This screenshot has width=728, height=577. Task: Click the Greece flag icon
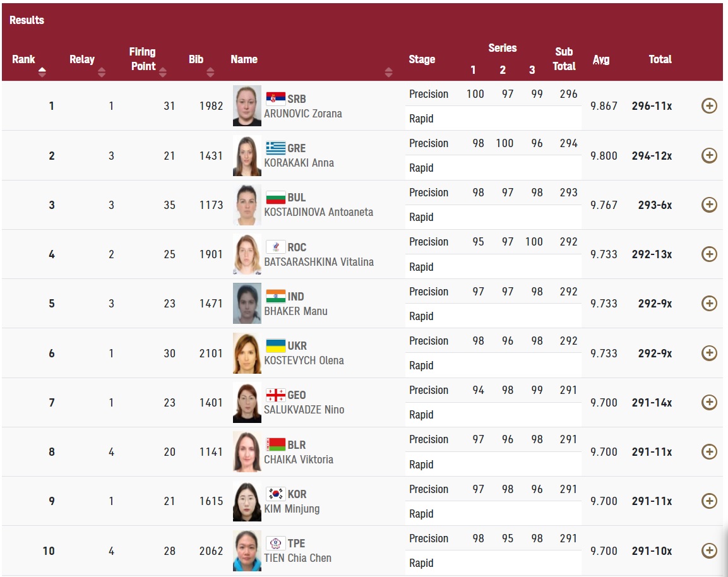click(275, 148)
